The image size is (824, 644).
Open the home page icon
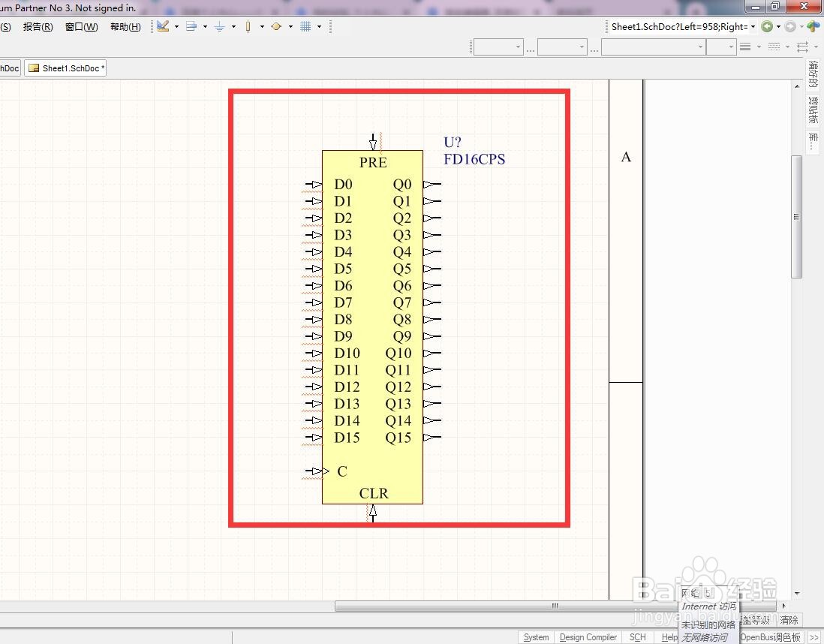[813, 26]
